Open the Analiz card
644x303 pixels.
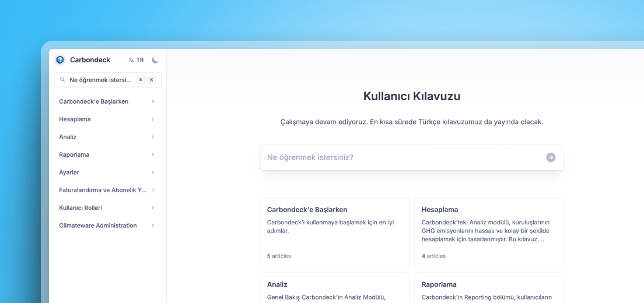pyautogui.click(x=334, y=288)
